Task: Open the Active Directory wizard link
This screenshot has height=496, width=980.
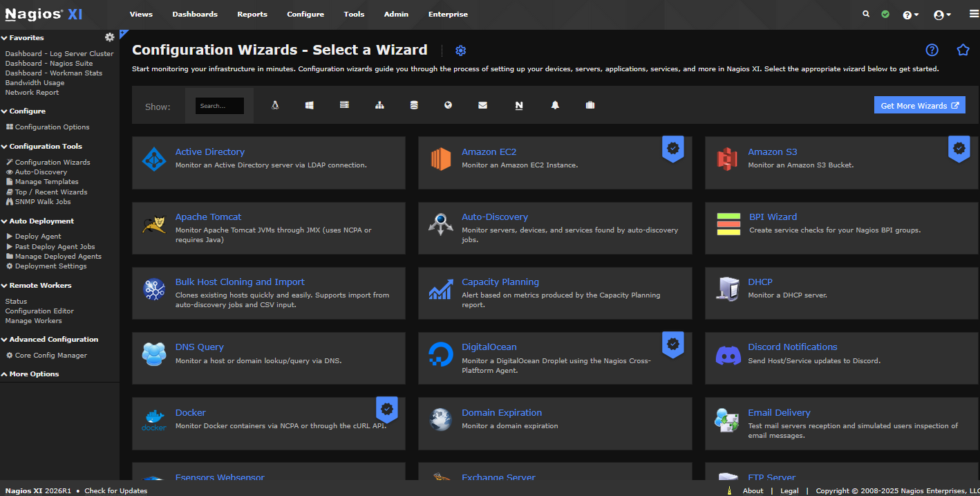Action: [x=209, y=151]
